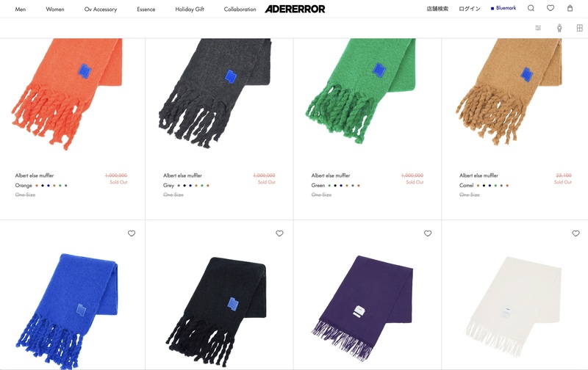Add the purple scarf to wishlist
The image size is (588, 370).
[x=428, y=233]
